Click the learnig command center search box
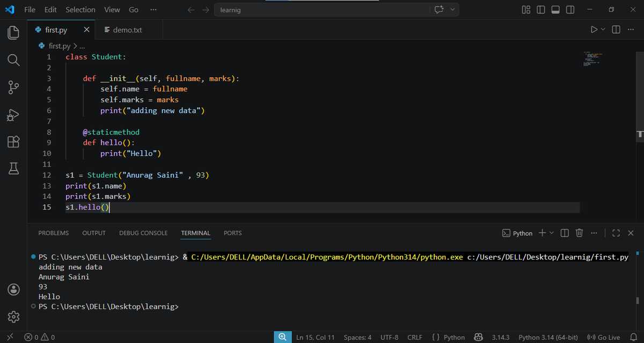Image resolution: width=644 pixels, height=343 pixels. pyautogui.click(x=322, y=10)
